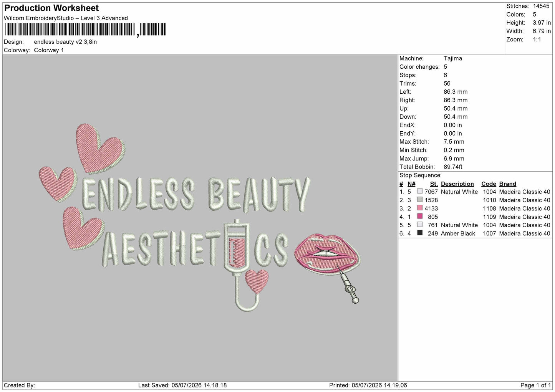555x392 pixels.
Task: Click the 'N#' column header
Action: [x=411, y=184]
